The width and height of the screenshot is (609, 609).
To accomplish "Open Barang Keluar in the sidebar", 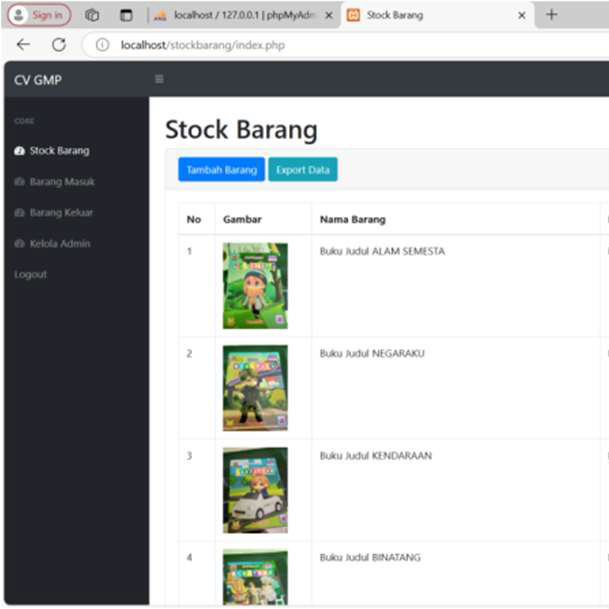I will [x=61, y=213].
